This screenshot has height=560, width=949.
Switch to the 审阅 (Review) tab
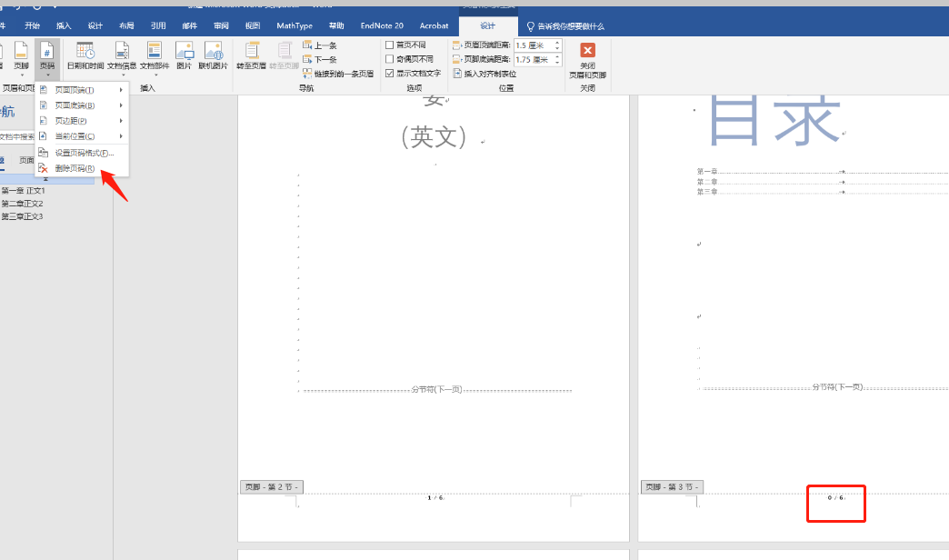point(221,25)
